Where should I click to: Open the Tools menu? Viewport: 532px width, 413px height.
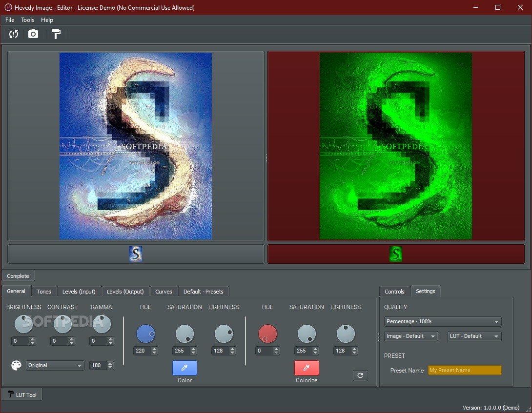click(27, 20)
